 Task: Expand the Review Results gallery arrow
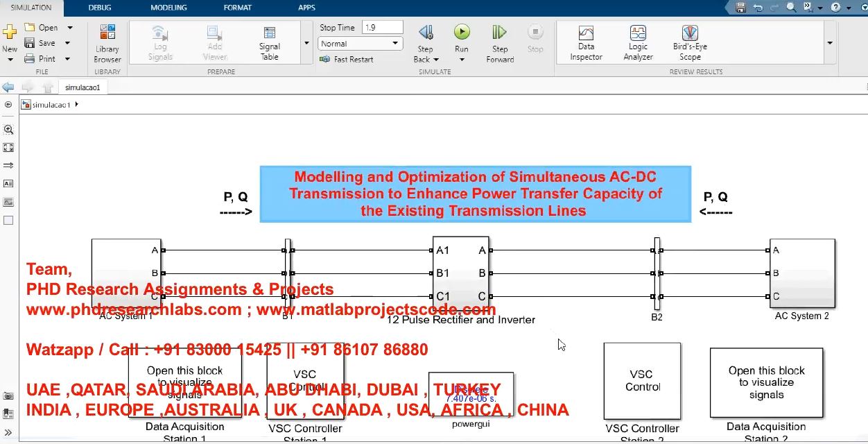point(830,43)
